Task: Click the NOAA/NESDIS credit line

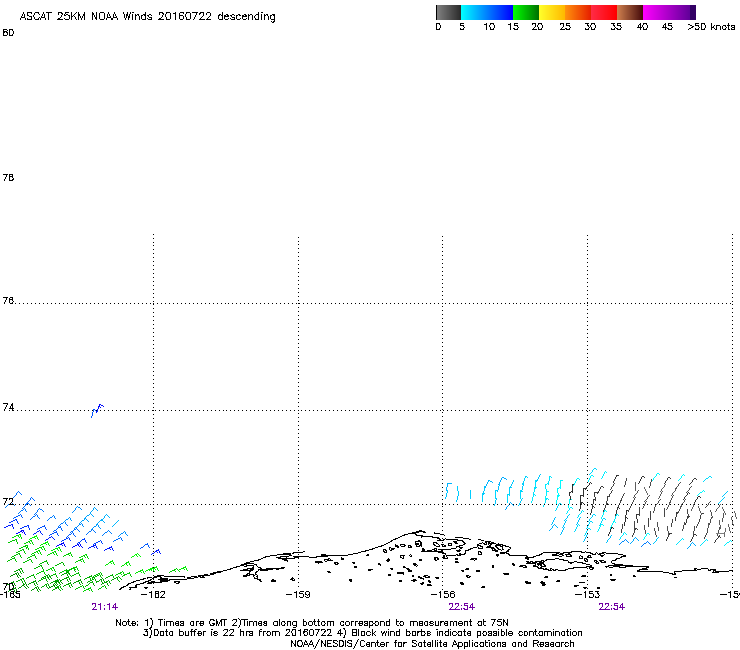Action: click(432, 644)
